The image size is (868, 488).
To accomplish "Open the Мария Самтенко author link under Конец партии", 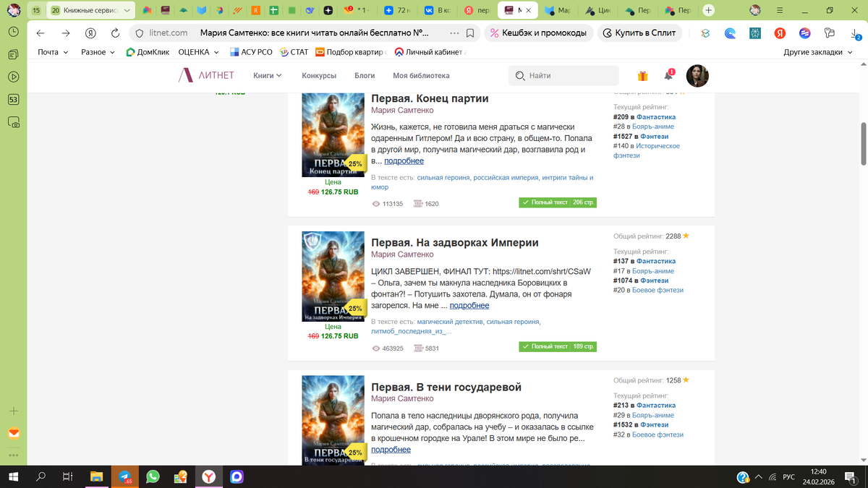I will coord(402,111).
